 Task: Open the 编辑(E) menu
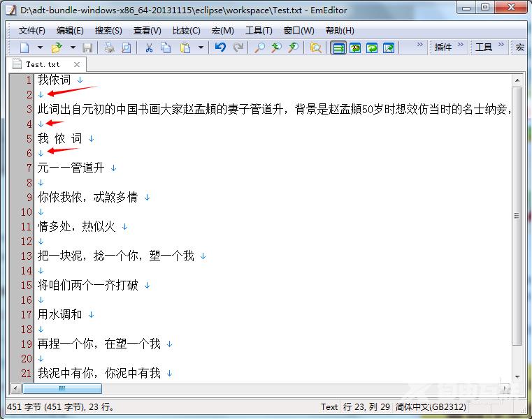click(70, 31)
